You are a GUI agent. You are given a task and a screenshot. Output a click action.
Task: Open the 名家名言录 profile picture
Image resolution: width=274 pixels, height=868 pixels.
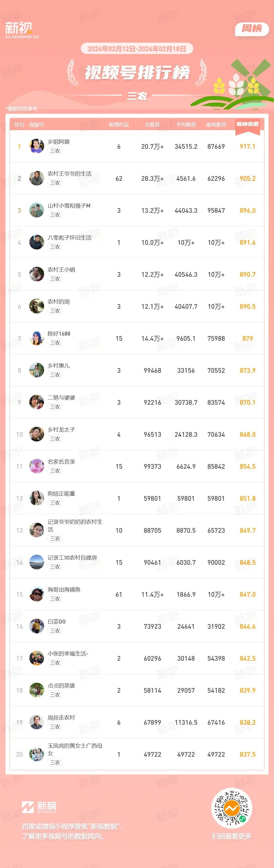[x=36, y=466]
